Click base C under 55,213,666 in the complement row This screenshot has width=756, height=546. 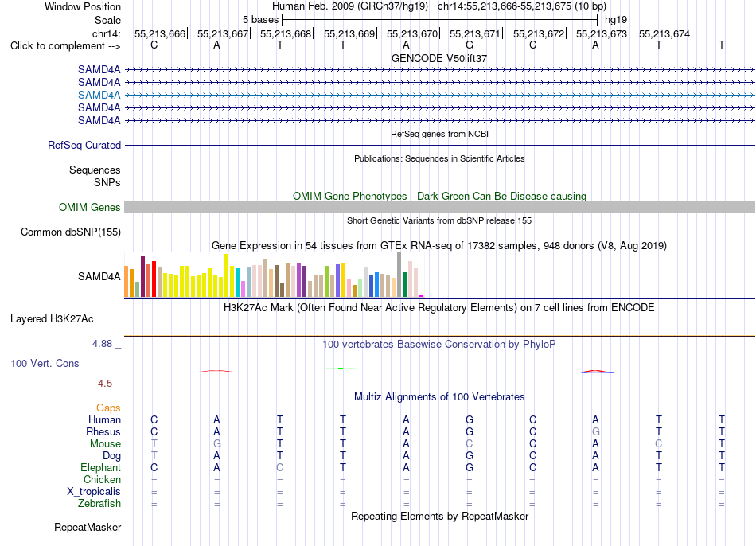[x=154, y=45]
